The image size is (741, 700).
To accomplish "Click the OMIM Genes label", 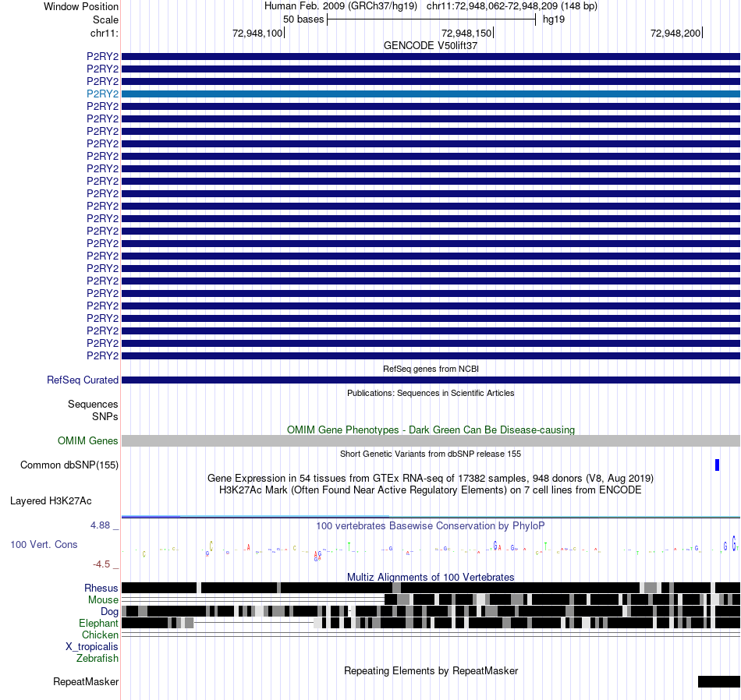I will click(x=88, y=440).
